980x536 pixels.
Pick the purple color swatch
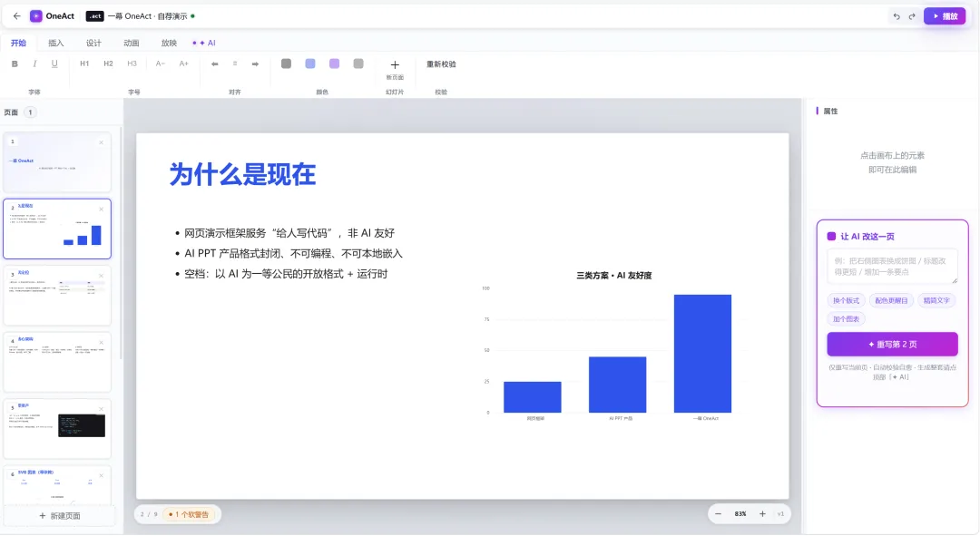pyautogui.click(x=334, y=63)
